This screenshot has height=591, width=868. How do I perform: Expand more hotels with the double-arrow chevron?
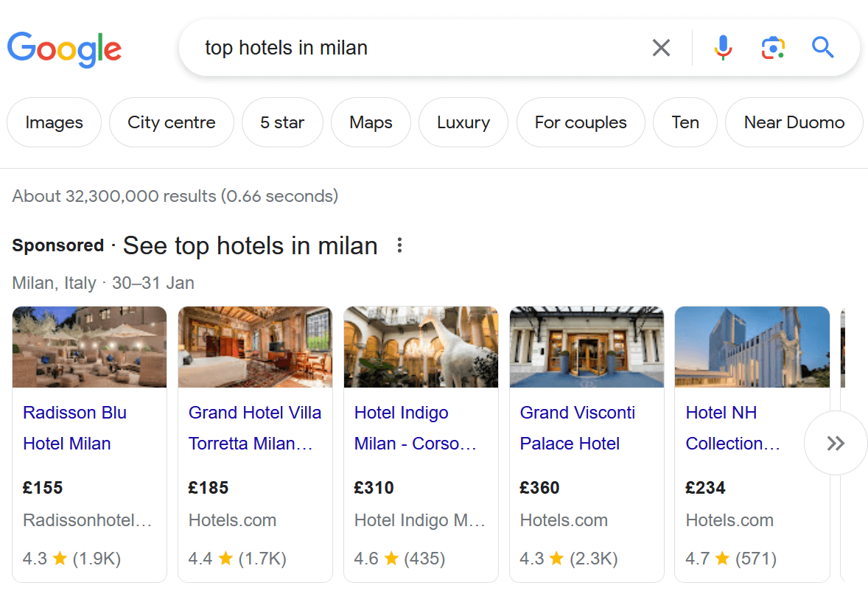[836, 442]
